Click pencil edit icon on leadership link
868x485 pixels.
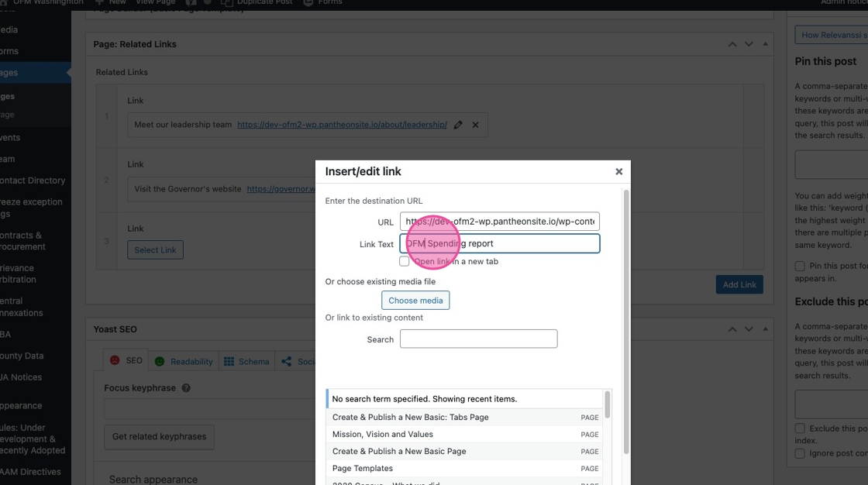(458, 125)
